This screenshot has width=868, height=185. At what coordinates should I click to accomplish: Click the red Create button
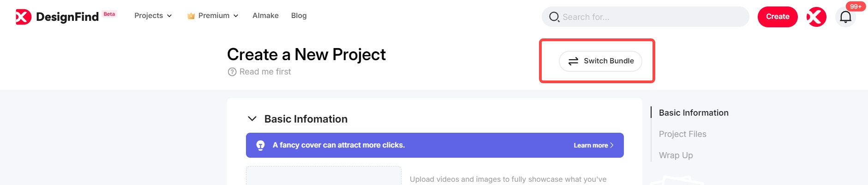click(778, 17)
